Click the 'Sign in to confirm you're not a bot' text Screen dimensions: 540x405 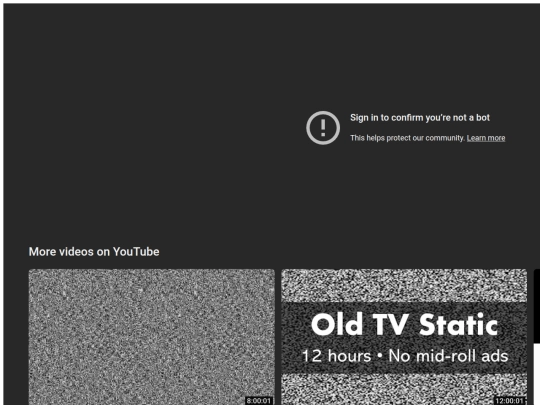click(420, 118)
